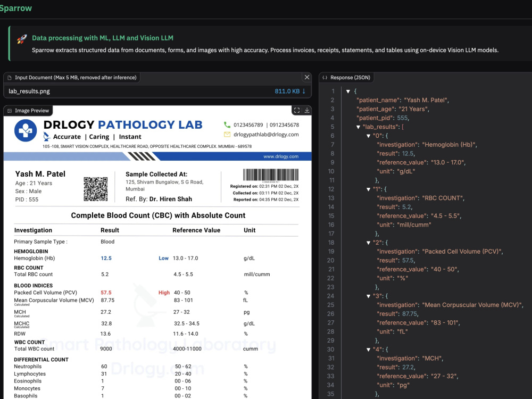Click the patient name Yash M. Patel in report
532x399 pixels.
coord(40,174)
